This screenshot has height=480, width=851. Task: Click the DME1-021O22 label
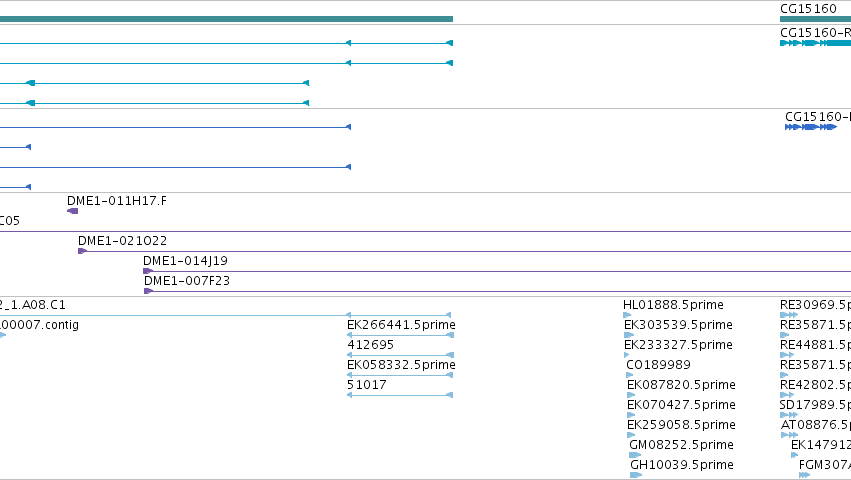click(x=122, y=241)
